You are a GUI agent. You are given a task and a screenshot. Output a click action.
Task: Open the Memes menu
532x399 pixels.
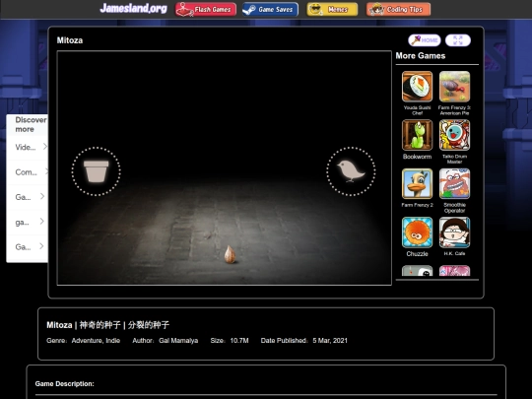click(x=332, y=10)
